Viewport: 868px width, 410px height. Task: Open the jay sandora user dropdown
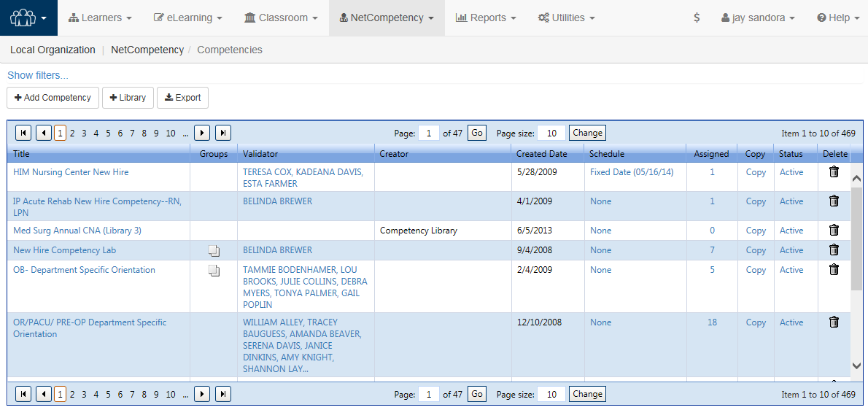coord(758,18)
